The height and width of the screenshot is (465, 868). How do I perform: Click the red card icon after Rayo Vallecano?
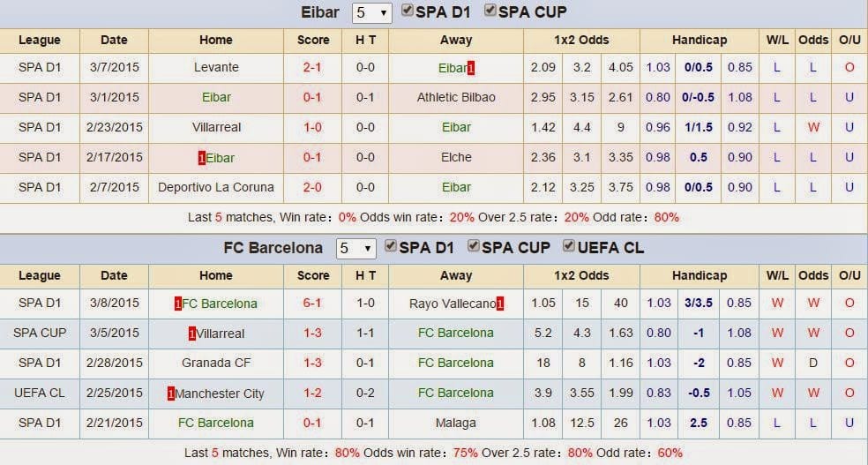[499, 304]
